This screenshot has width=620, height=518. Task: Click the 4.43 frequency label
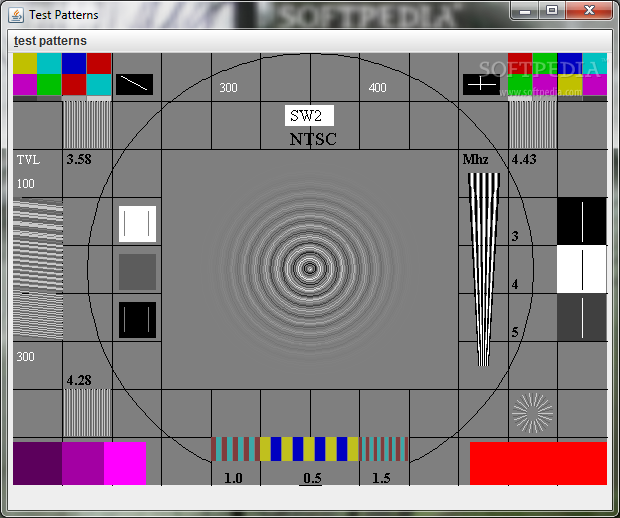pyautogui.click(x=524, y=159)
